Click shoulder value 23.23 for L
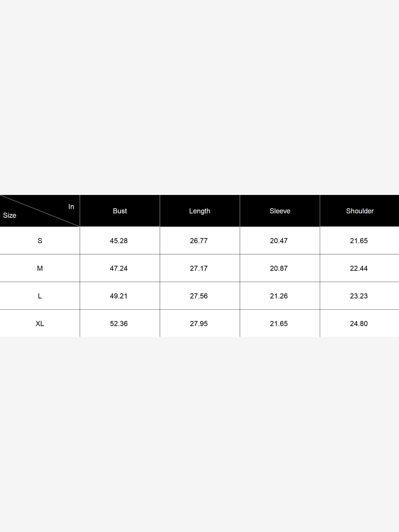Image resolution: width=399 pixels, height=532 pixels. tap(359, 296)
